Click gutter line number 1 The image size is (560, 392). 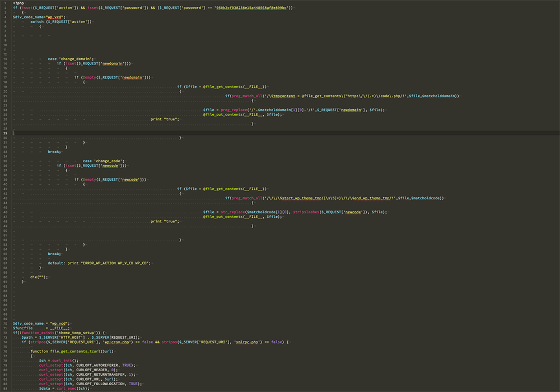[x=6, y=3]
